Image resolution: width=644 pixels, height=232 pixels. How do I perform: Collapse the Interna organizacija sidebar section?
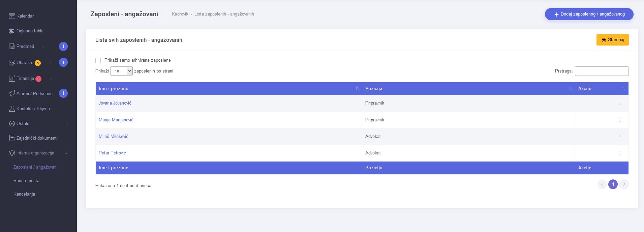click(x=66, y=153)
